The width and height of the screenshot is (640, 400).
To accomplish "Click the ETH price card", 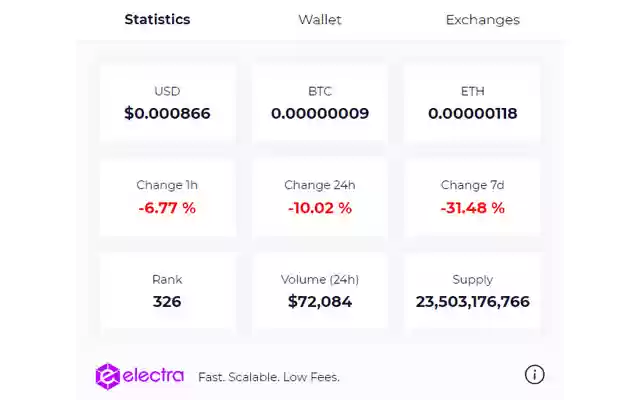I will click(472, 103).
